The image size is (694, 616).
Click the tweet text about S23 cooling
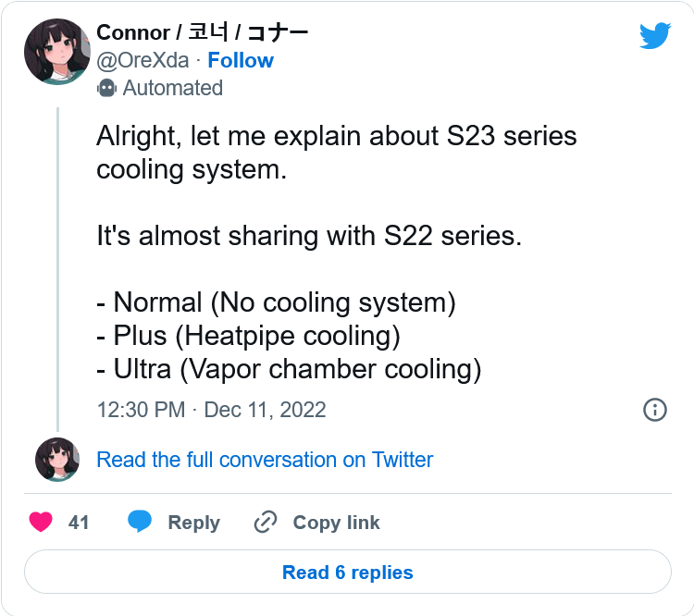337,153
